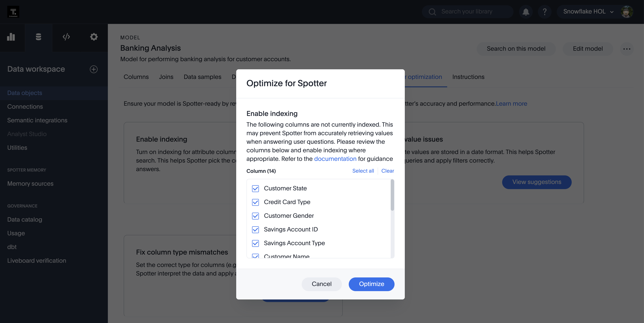Image resolution: width=644 pixels, height=323 pixels.
Task: Click the Edit model button
Action: pos(588,49)
